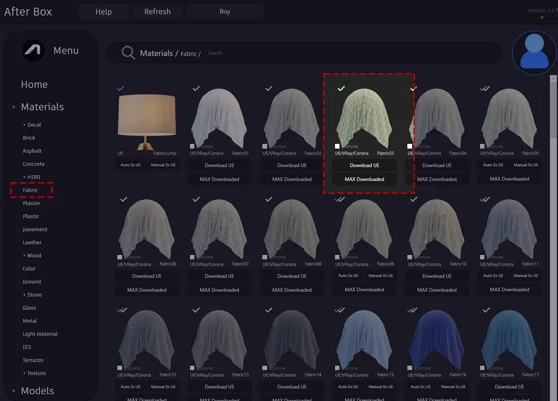Click the After Box logo icon beside Menu
This screenshot has width=558, height=401.
click(x=33, y=50)
